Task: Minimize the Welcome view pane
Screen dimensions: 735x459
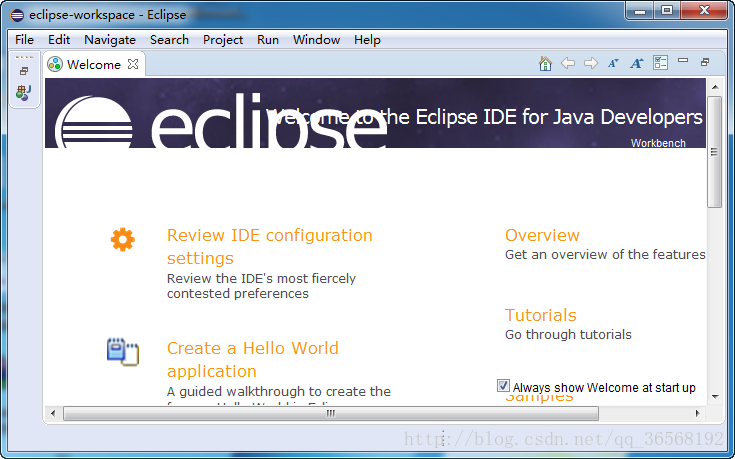Action: tap(683, 60)
